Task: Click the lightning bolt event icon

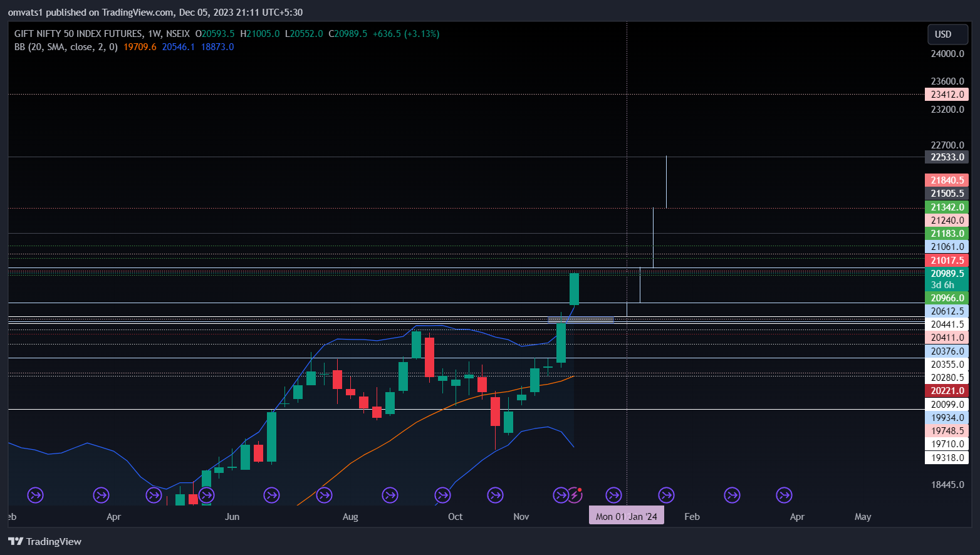Action: coord(575,495)
